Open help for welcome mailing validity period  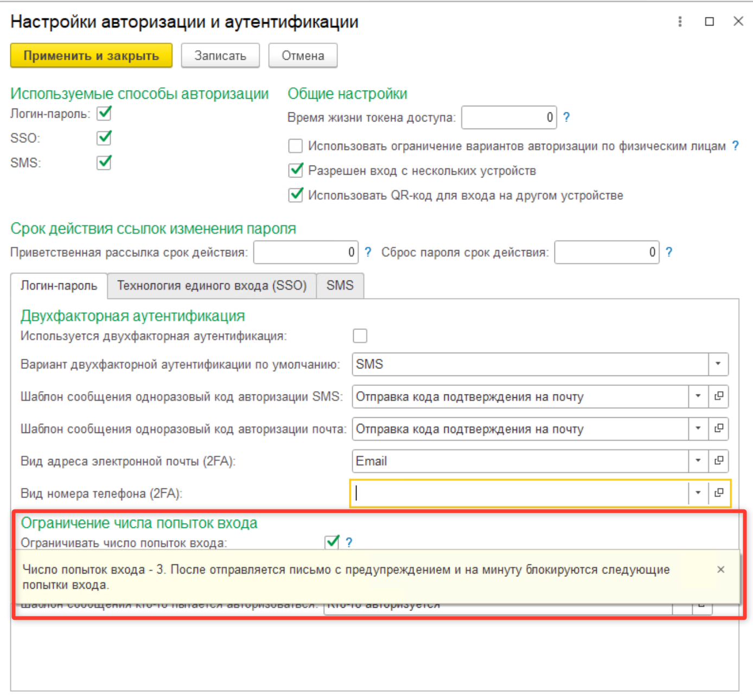pos(368,252)
